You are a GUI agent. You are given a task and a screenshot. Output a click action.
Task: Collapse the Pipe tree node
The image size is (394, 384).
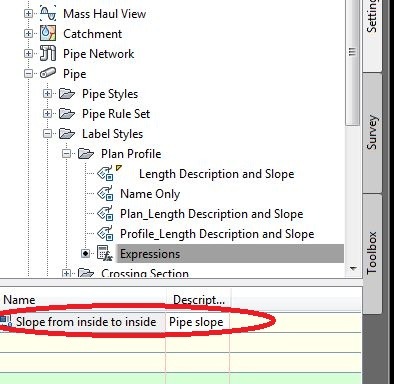[29, 74]
